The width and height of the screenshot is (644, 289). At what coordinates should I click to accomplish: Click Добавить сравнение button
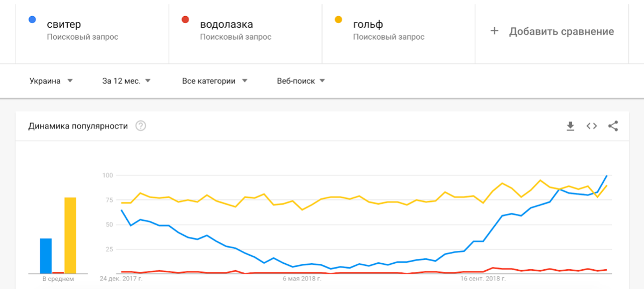coord(561,31)
